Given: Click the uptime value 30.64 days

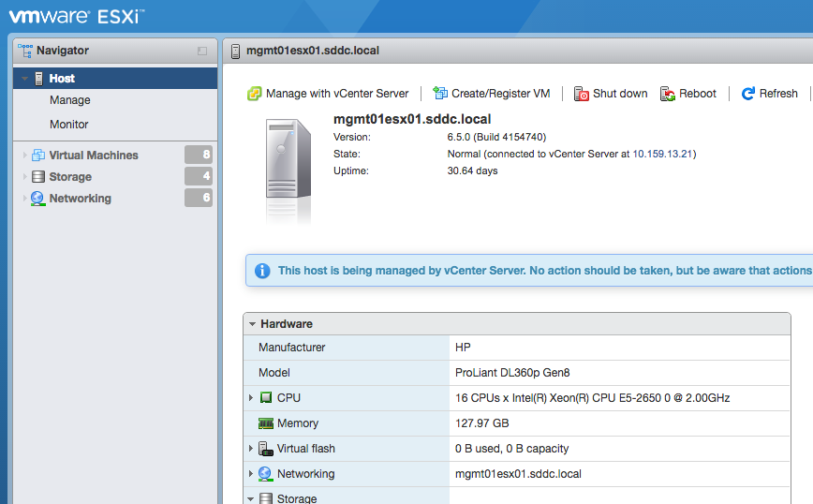Looking at the screenshot, I should (472, 171).
